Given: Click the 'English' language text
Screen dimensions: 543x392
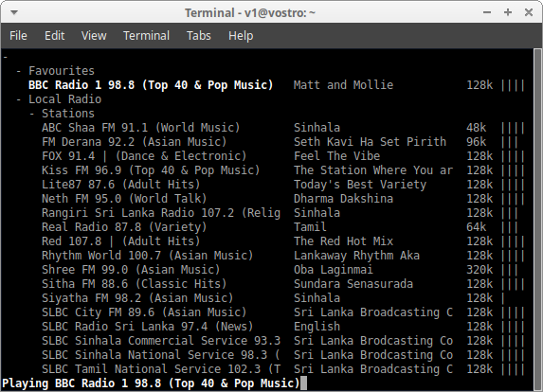Looking at the screenshot, I should 317,327.
